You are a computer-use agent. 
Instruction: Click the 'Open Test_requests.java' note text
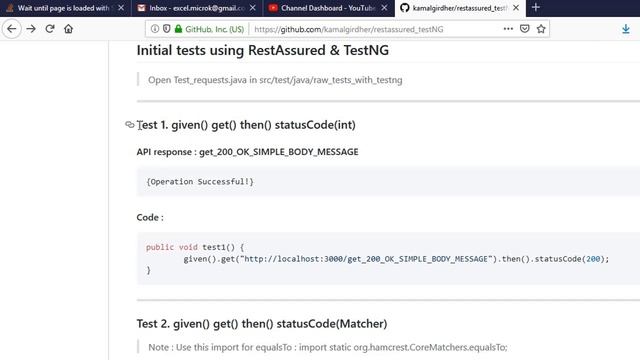tap(275, 80)
